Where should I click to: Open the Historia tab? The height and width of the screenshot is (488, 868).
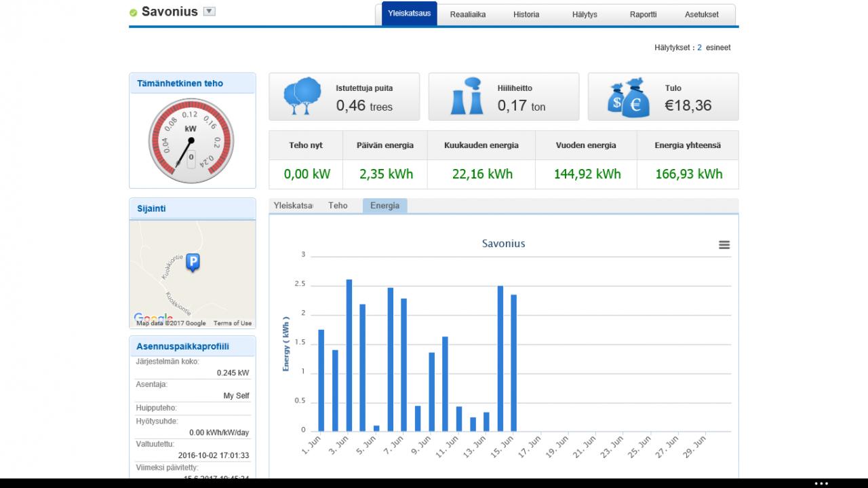(526, 14)
